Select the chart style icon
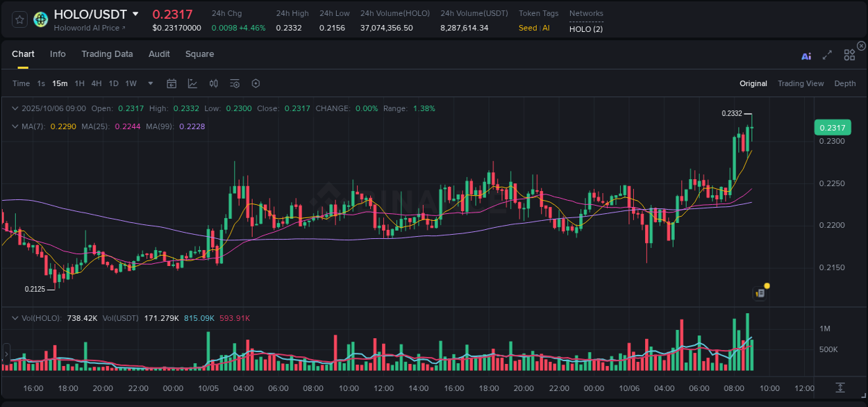Image resolution: width=868 pixels, height=407 pixels. point(192,83)
